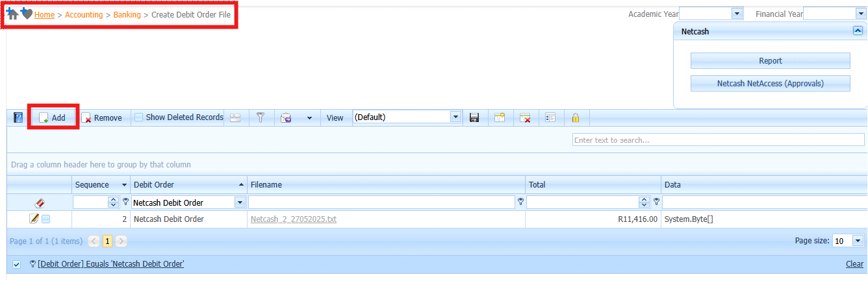Click Banking breadcrumb link
Screen dimensions: 868x281
[127, 14]
